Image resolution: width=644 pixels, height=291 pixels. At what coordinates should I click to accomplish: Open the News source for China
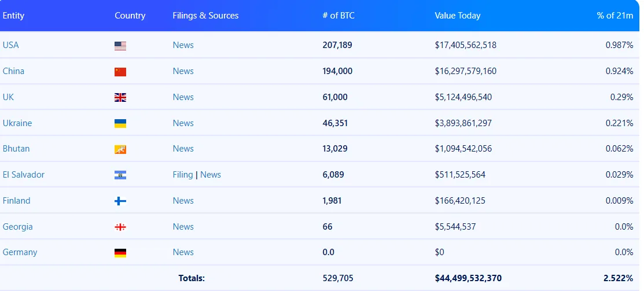(183, 71)
